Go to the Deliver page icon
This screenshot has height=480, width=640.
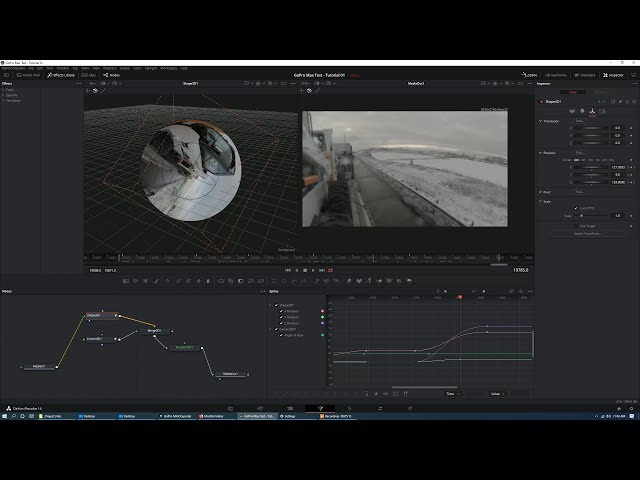[x=410, y=408]
